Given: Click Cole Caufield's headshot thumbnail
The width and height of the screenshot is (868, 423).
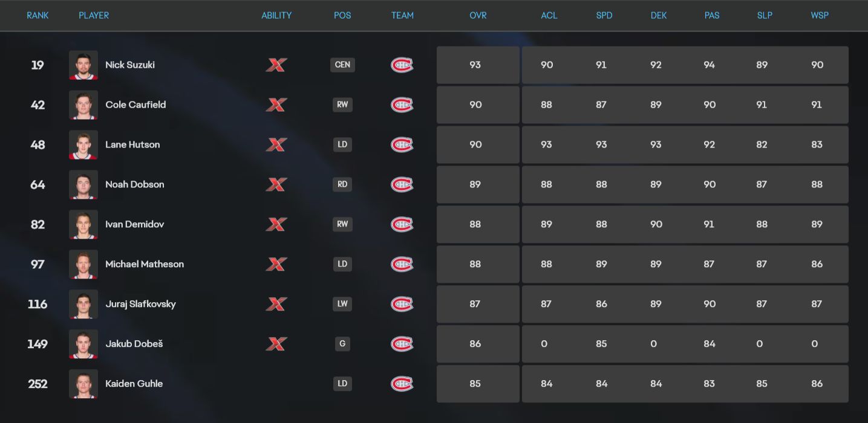Looking at the screenshot, I should click(83, 105).
